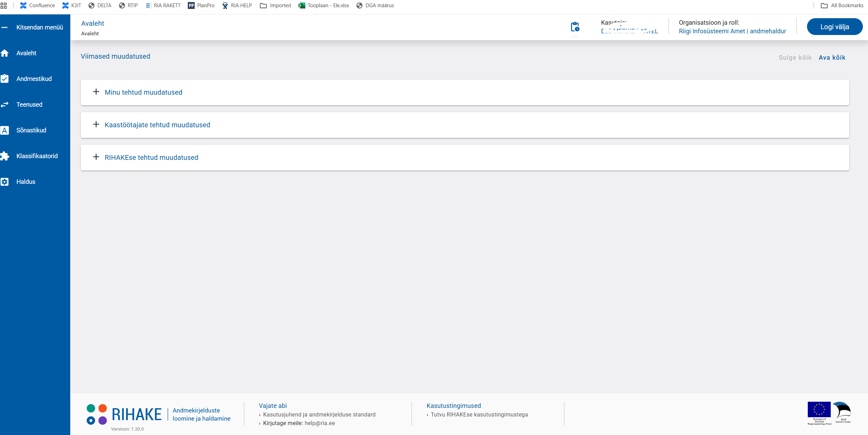Screen dimensions: 868x435
Task: Click the RIHAKE logo in footer
Action: pos(124,414)
